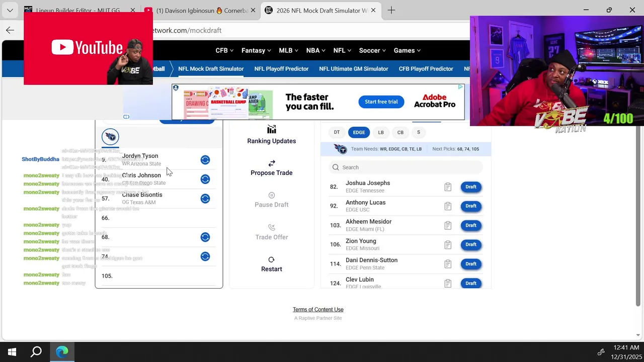
Task: Open clipboard notes for Zion Young
Action: (x=448, y=245)
